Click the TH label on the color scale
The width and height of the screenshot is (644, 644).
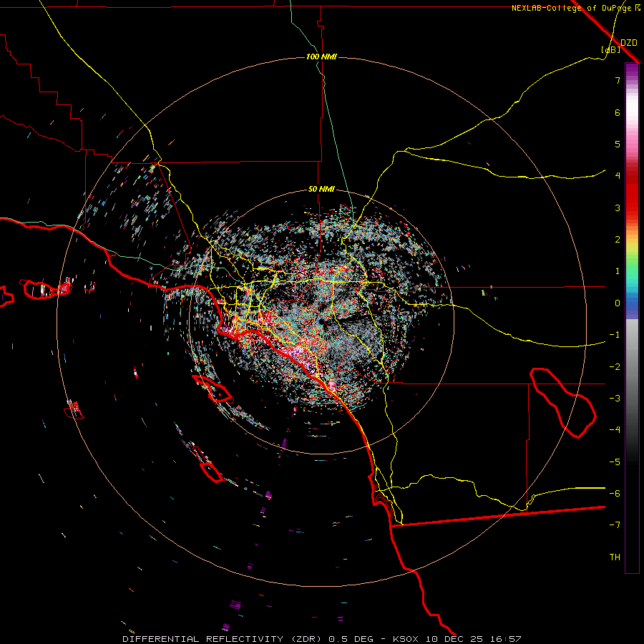[x=615, y=557]
